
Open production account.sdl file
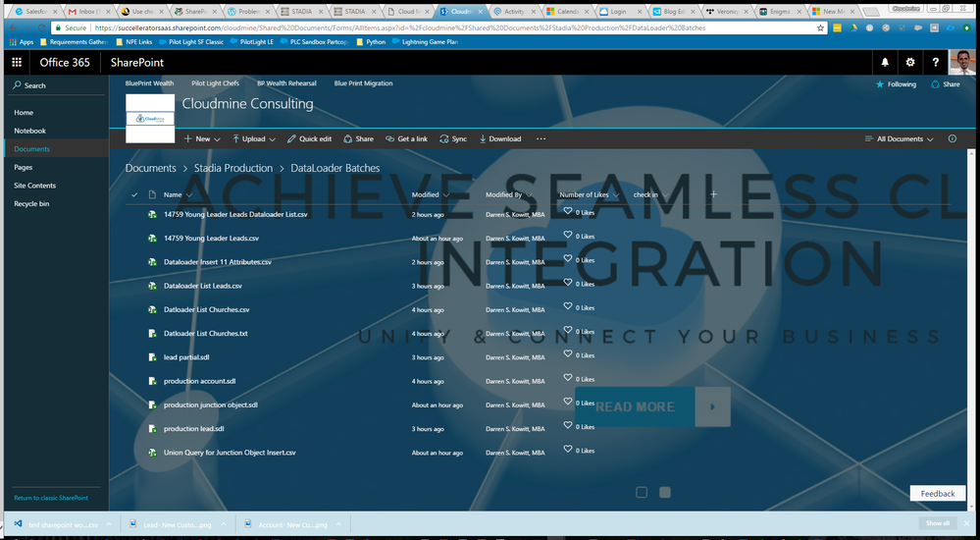click(x=199, y=381)
